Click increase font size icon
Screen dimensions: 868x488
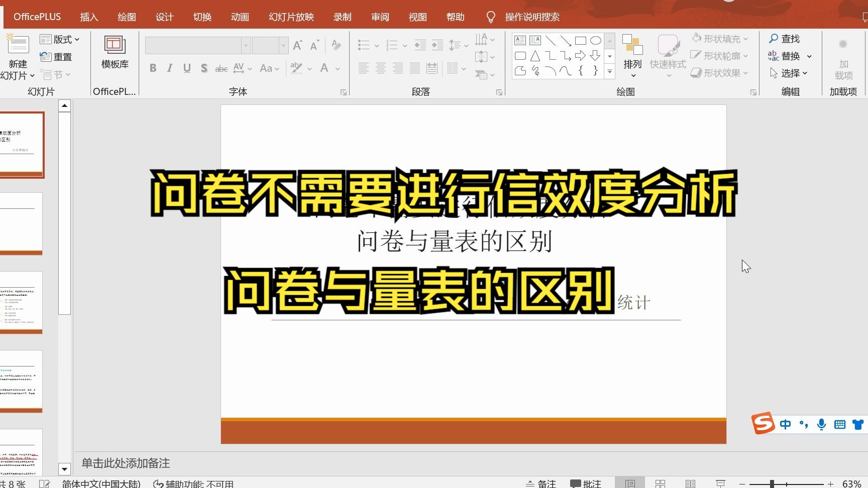(x=297, y=46)
